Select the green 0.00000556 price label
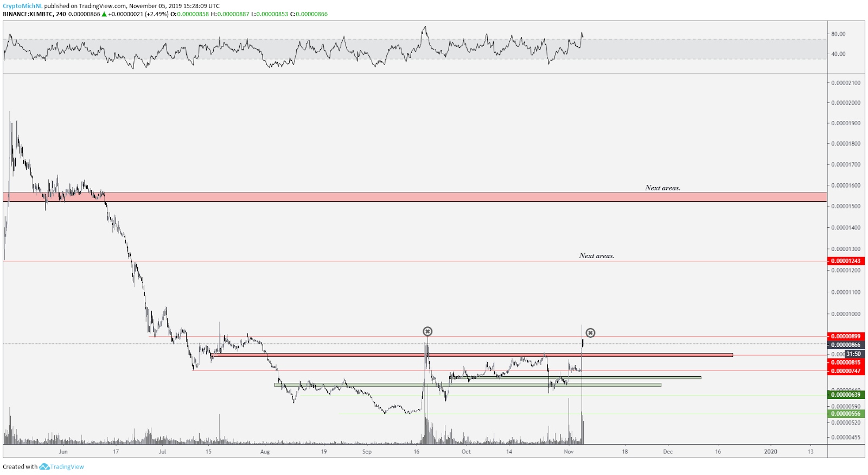The width and height of the screenshot is (868, 475). point(846,414)
